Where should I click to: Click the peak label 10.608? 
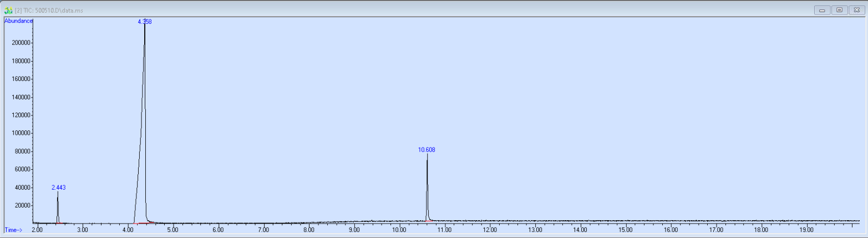point(427,150)
